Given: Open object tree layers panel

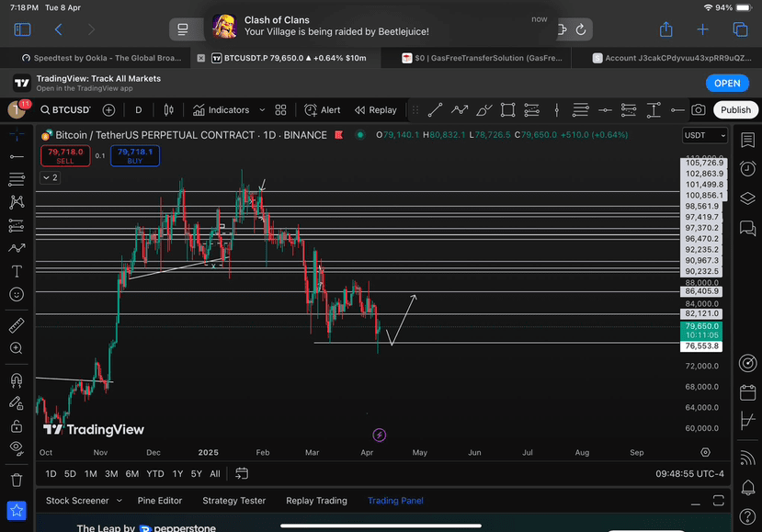Looking at the screenshot, I should coord(747,198).
